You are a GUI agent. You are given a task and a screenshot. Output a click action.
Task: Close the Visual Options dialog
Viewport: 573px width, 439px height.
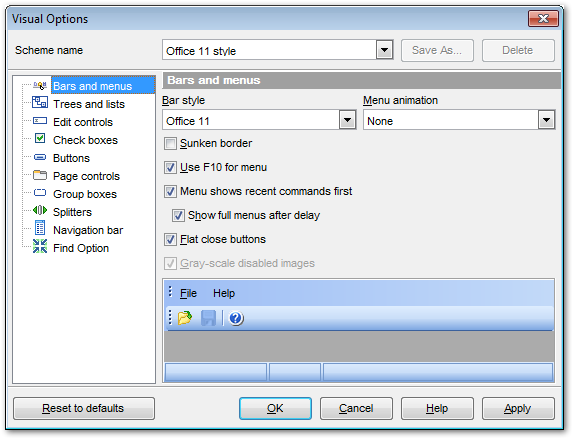[543, 19]
